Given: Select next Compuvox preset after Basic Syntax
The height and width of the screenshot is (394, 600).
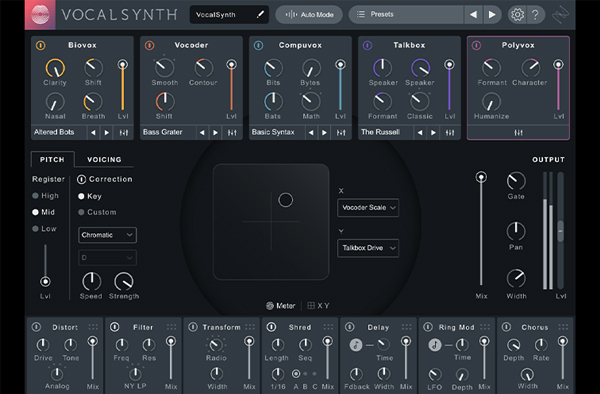Looking at the screenshot, I should coord(324,132).
